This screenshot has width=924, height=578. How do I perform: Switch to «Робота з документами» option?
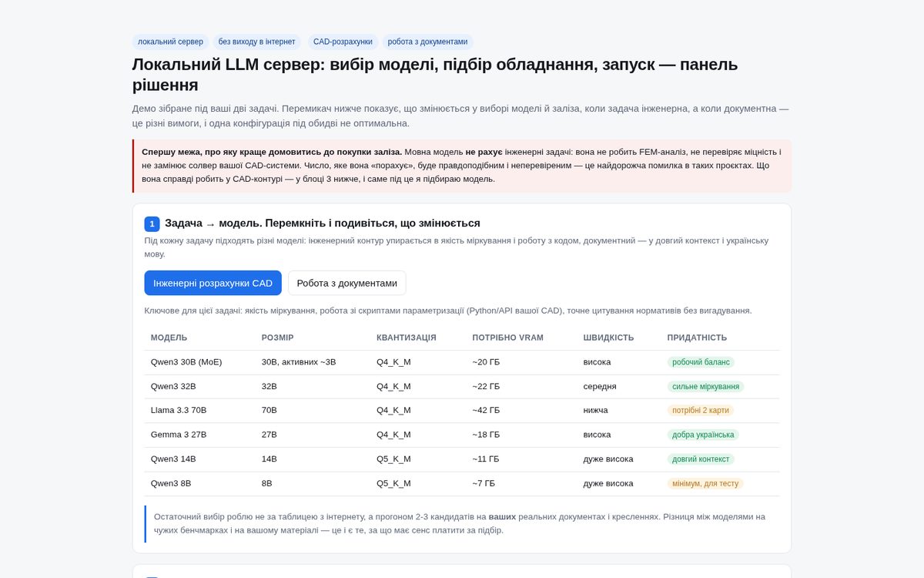click(x=347, y=283)
